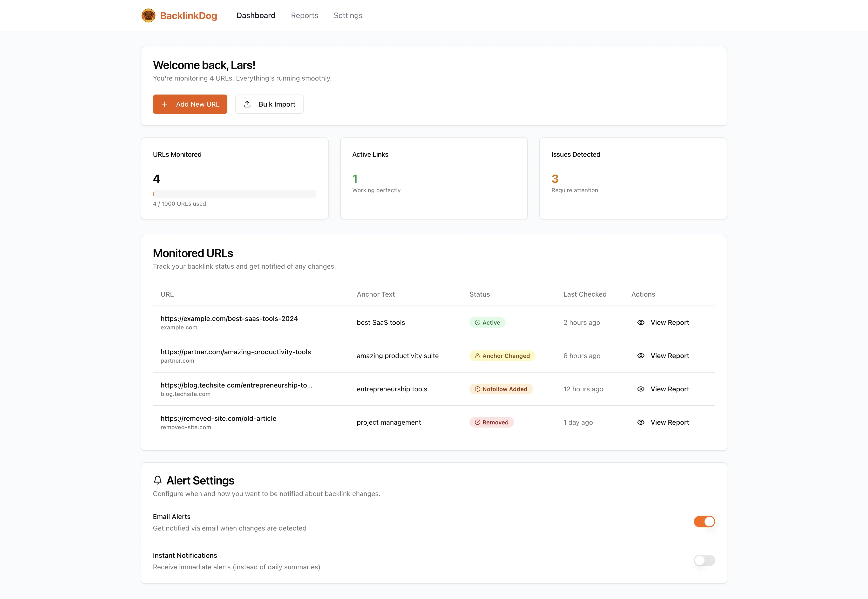Click the BacklinkDog dog logo icon
Screen dimensions: 868x599
pos(148,15)
